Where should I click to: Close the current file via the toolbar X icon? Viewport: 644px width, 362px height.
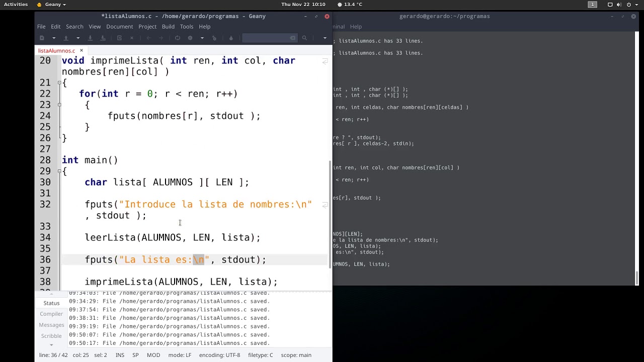click(x=132, y=38)
